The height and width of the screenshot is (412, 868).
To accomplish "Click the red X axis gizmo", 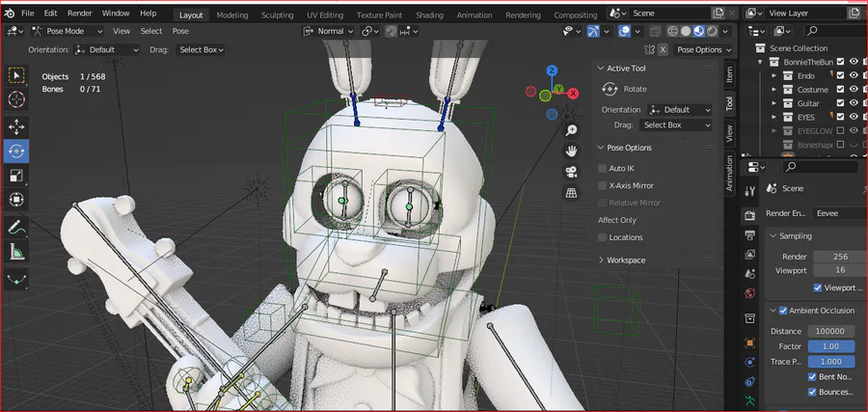I will [574, 93].
